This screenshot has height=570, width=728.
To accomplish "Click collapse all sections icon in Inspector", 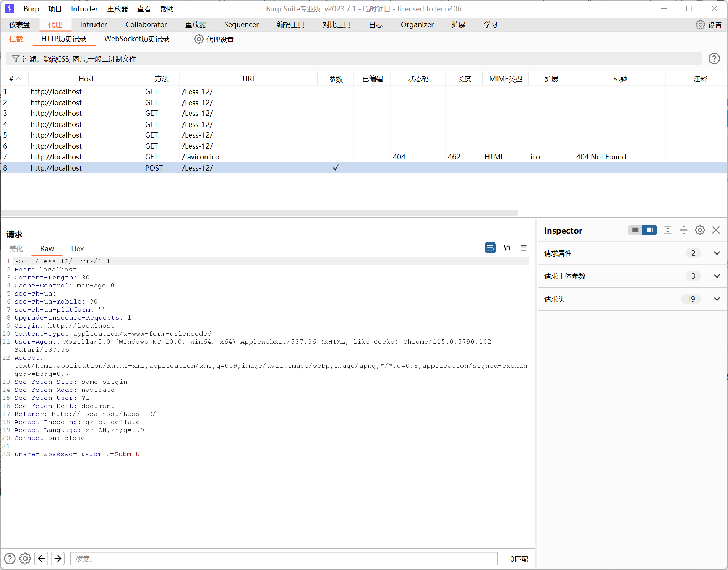I will coord(684,230).
